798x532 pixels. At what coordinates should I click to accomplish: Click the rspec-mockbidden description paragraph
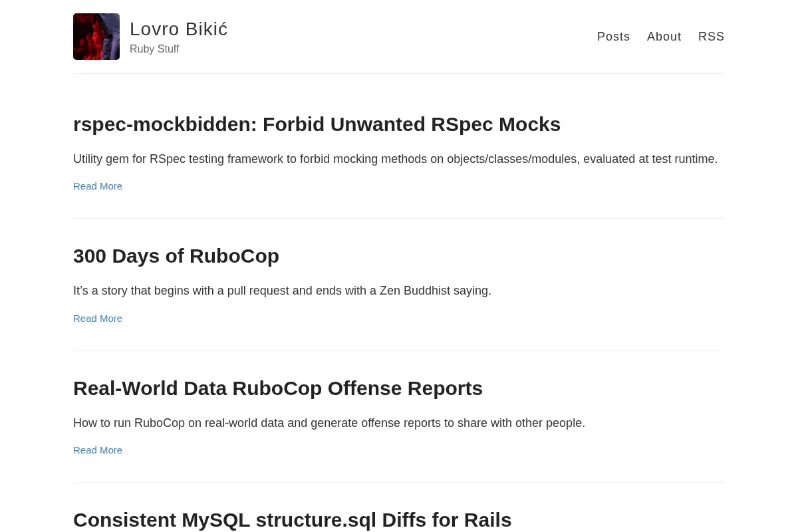pyautogui.click(x=395, y=159)
